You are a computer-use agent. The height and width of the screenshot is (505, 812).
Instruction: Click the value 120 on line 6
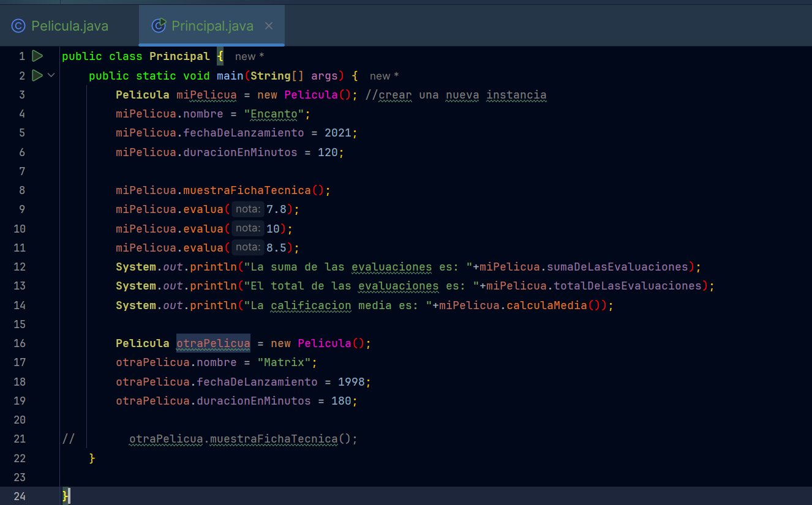point(328,152)
